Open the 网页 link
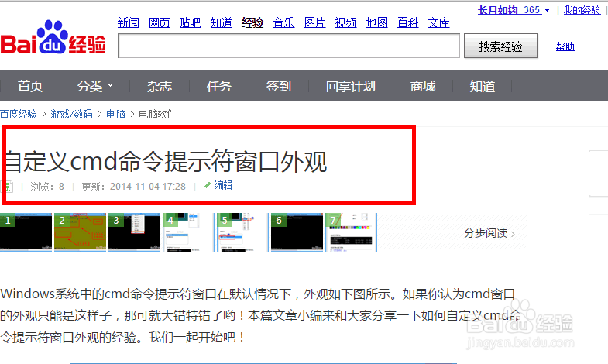This screenshot has width=608, height=364. pos(160,22)
